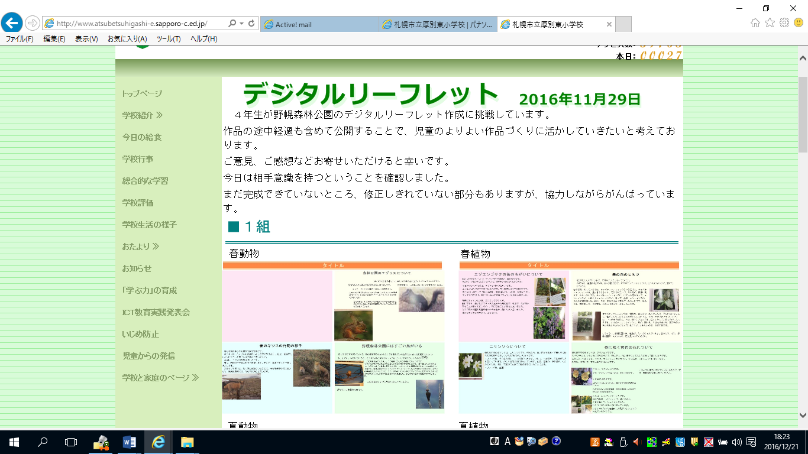Click the home icon in browser toolbar
This screenshot has height=454, width=808.
click(755, 23)
